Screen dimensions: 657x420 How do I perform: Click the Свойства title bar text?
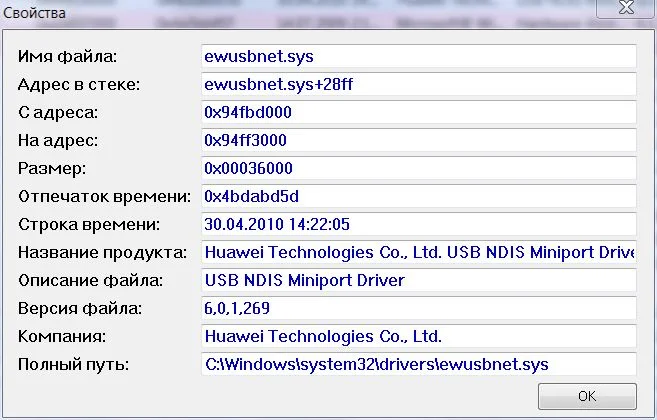click(34, 13)
